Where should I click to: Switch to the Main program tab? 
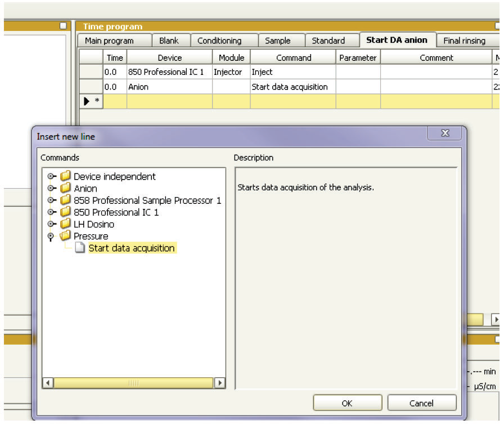pos(111,41)
